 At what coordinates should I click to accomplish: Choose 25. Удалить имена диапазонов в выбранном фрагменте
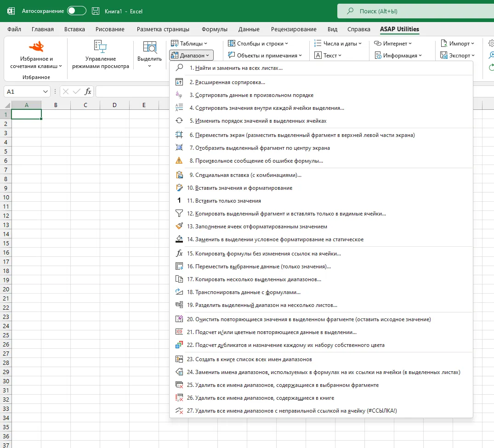click(321, 385)
